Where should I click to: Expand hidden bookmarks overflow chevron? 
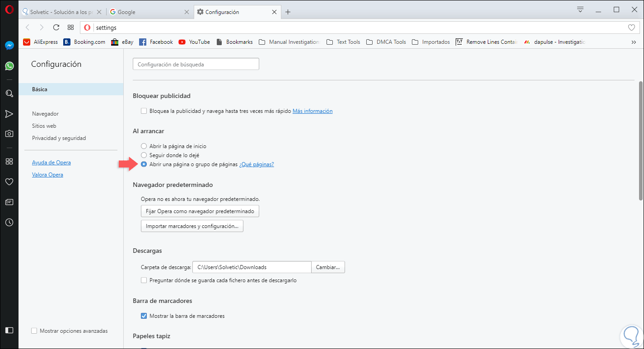[x=634, y=42]
